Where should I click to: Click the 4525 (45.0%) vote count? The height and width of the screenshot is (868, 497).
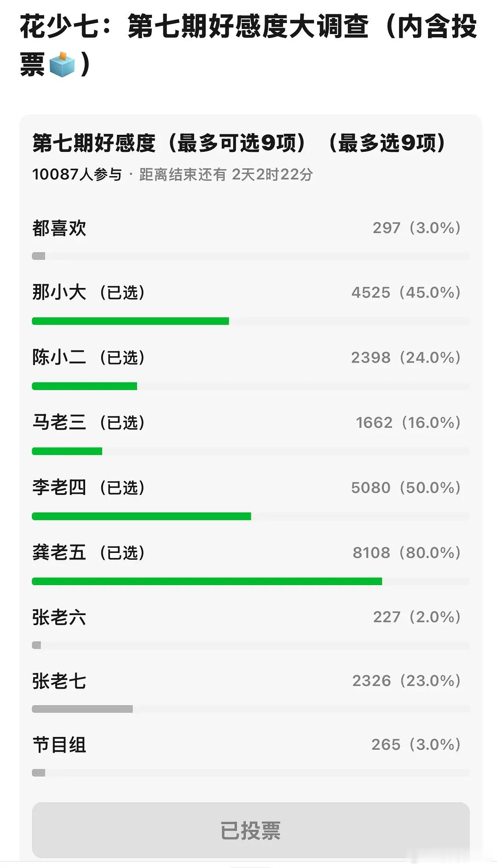(406, 293)
